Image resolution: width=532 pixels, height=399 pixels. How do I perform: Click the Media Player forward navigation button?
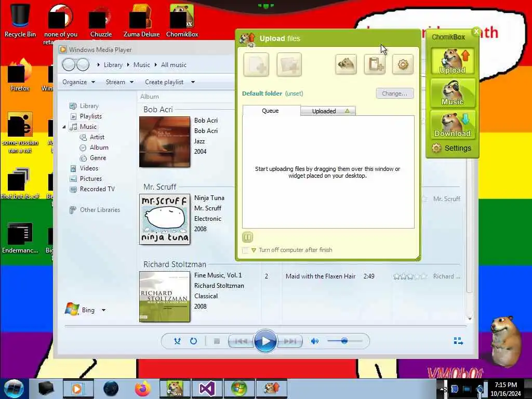click(83, 64)
